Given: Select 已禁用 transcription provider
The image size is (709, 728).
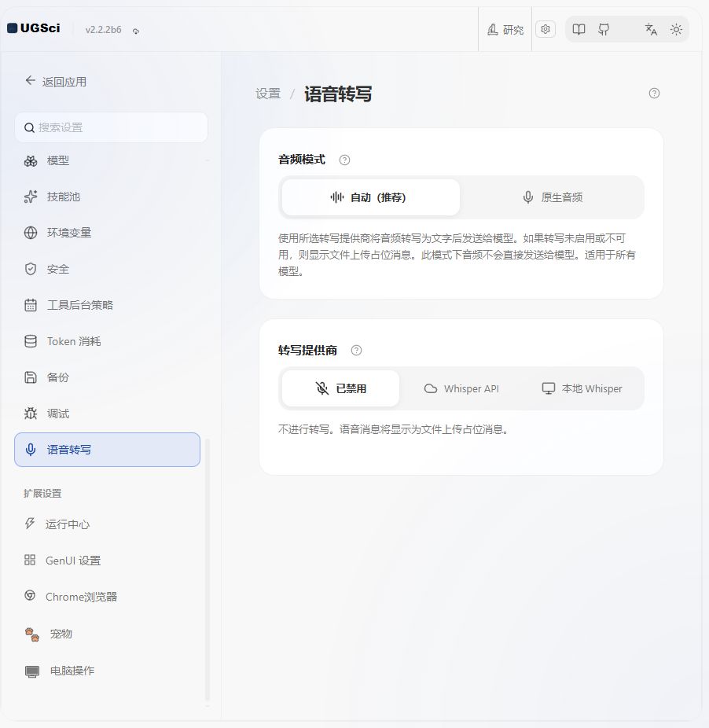Looking at the screenshot, I should (x=340, y=388).
